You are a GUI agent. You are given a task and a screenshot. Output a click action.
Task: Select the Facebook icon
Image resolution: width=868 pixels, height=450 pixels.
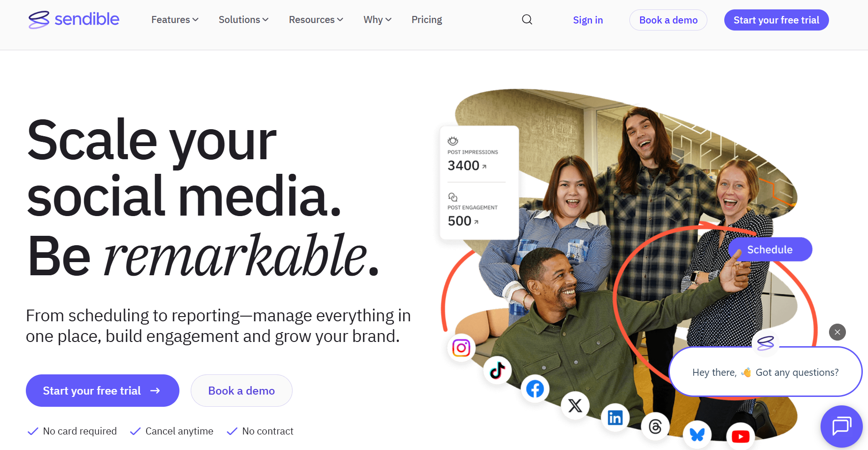click(535, 389)
